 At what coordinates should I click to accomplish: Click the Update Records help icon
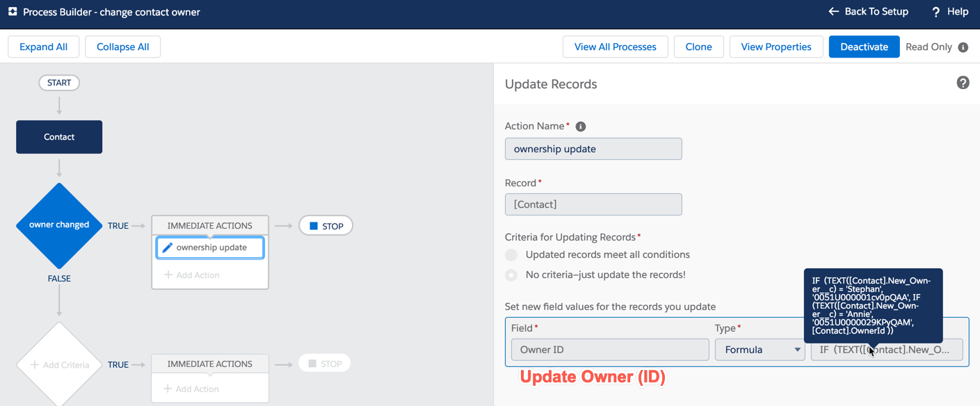[963, 83]
